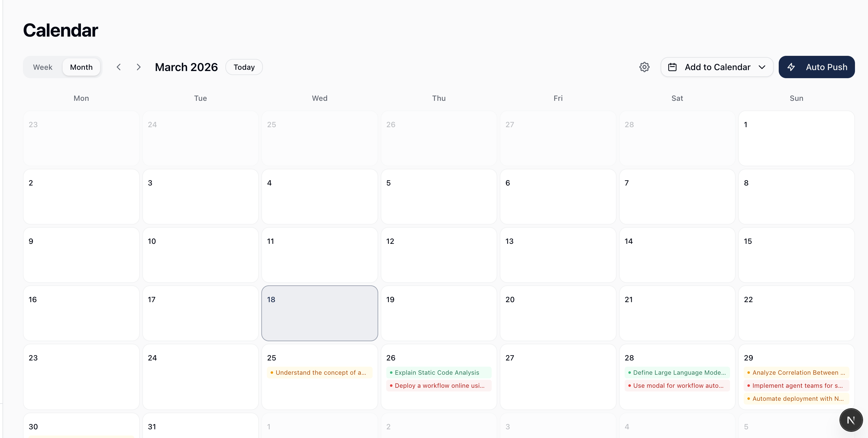Click the orange dot on the March 25 event

[272, 373]
